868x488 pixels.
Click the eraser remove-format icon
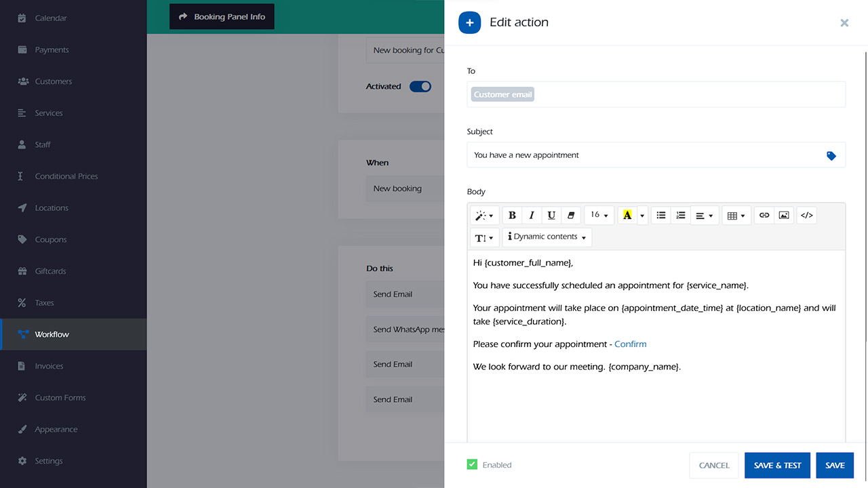tap(571, 216)
